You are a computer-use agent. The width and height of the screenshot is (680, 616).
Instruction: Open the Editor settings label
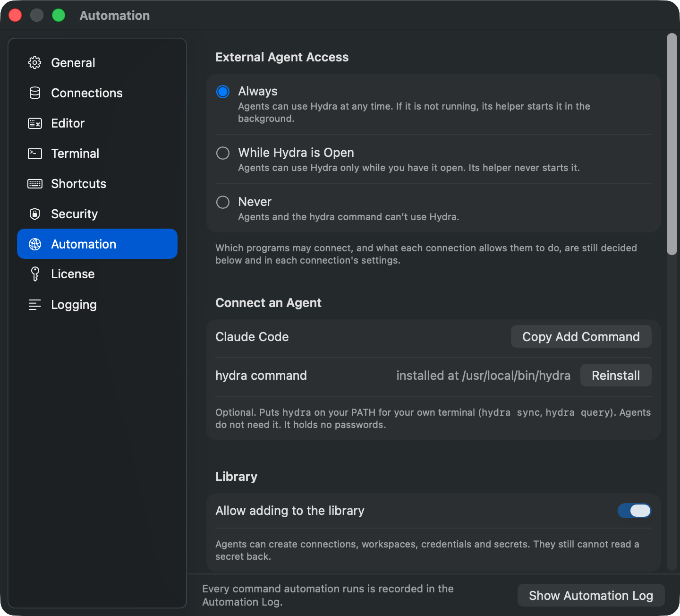pyautogui.click(x=68, y=123)
